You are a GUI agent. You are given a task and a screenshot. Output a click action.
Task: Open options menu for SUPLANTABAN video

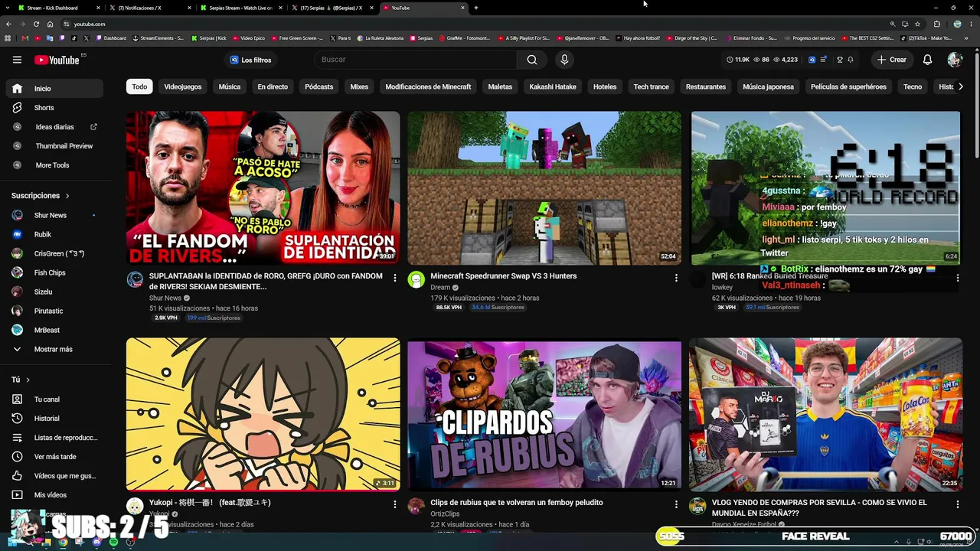(x=395, y=278)
